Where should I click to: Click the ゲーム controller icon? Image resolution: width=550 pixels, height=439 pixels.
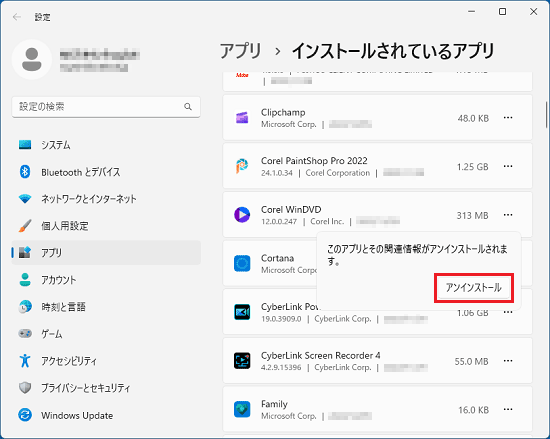point(25,333)
